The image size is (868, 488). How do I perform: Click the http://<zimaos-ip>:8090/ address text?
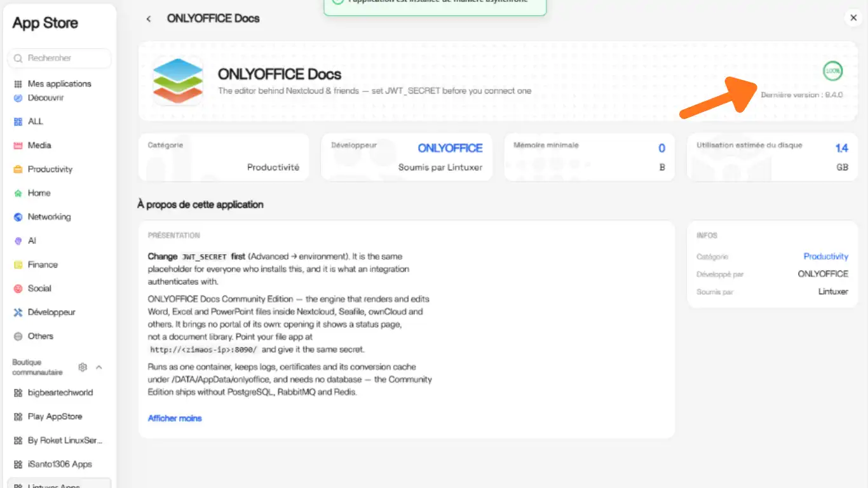pos(203,349)
